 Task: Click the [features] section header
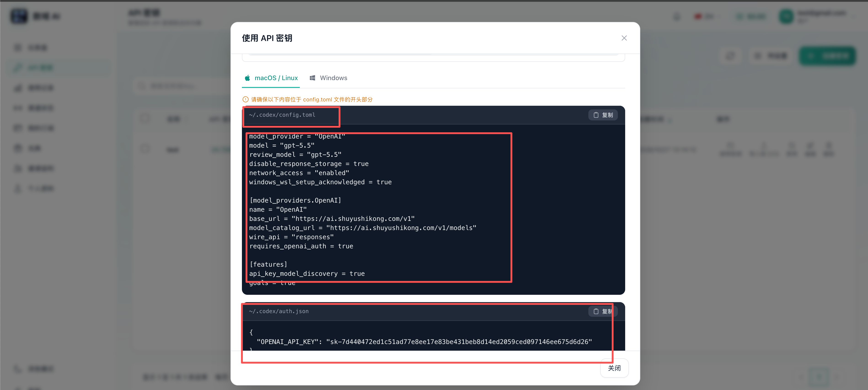[x=268, y=265]
